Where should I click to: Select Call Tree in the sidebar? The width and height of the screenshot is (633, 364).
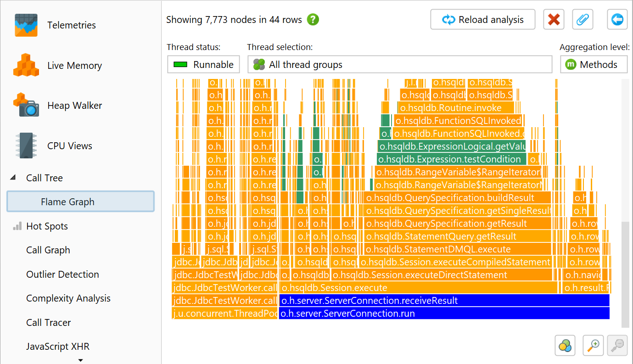[x=45, y=178]
